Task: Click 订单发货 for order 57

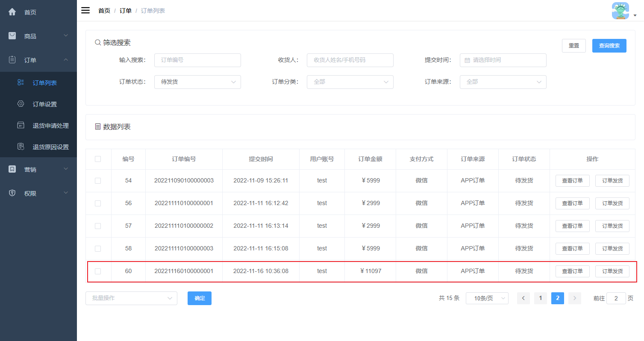Action: click(612, 226)
